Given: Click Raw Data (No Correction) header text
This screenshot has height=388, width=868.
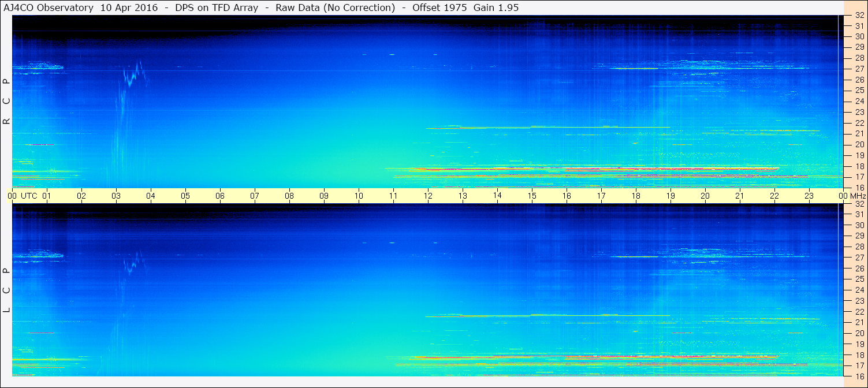Looking at the screenshot, I should [x=335, y=8].
